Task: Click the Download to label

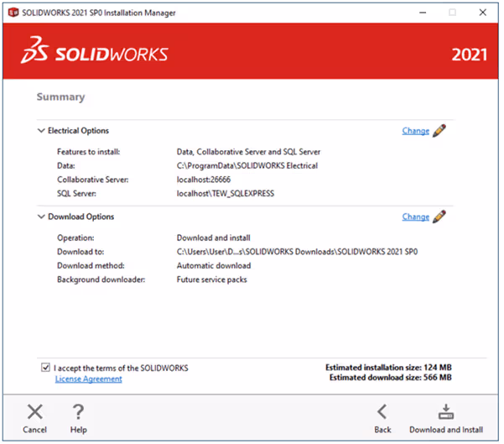Action: tap(81, 252)
